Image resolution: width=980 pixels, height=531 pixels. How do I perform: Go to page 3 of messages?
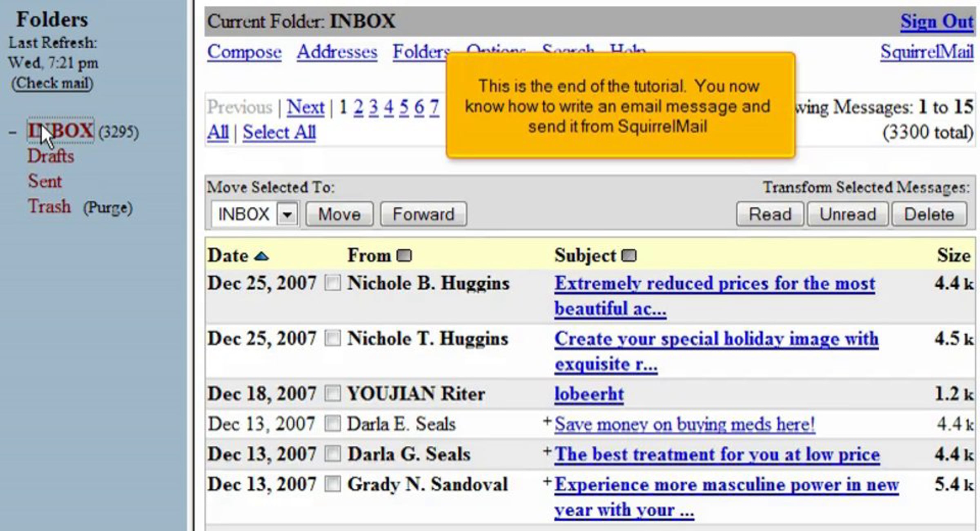tap(373, 107)
